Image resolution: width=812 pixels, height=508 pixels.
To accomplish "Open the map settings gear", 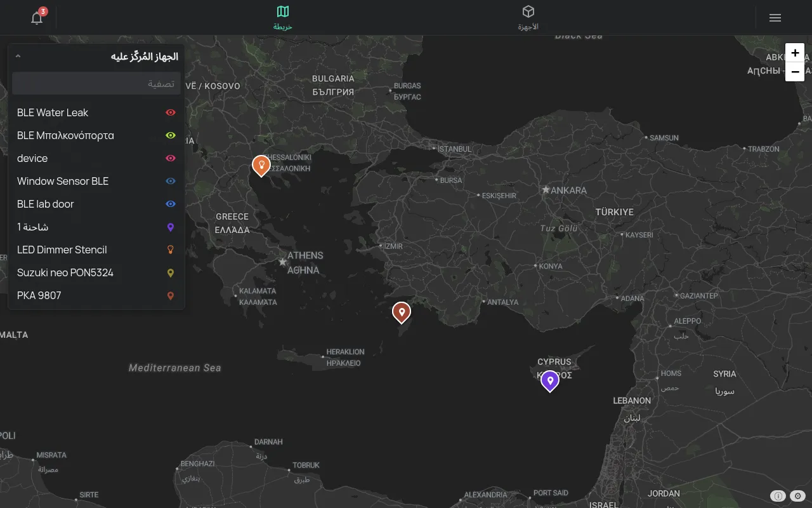I will point(798,496).
